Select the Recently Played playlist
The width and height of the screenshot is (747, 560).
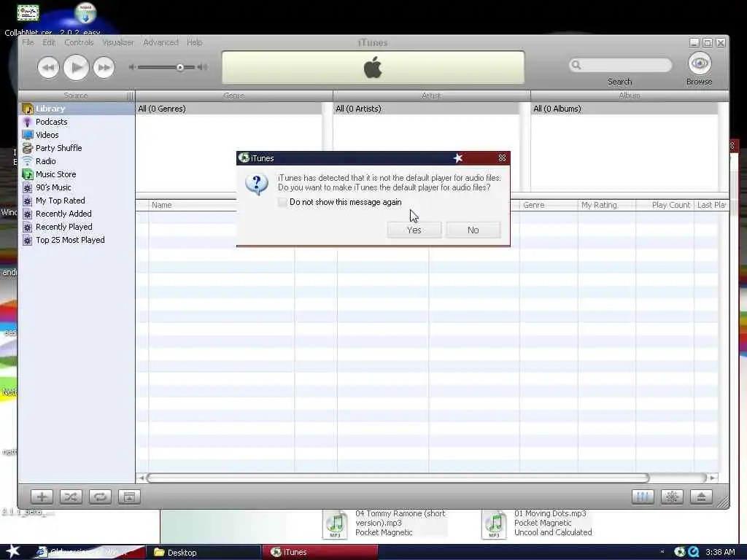click(x=77, y=227)
